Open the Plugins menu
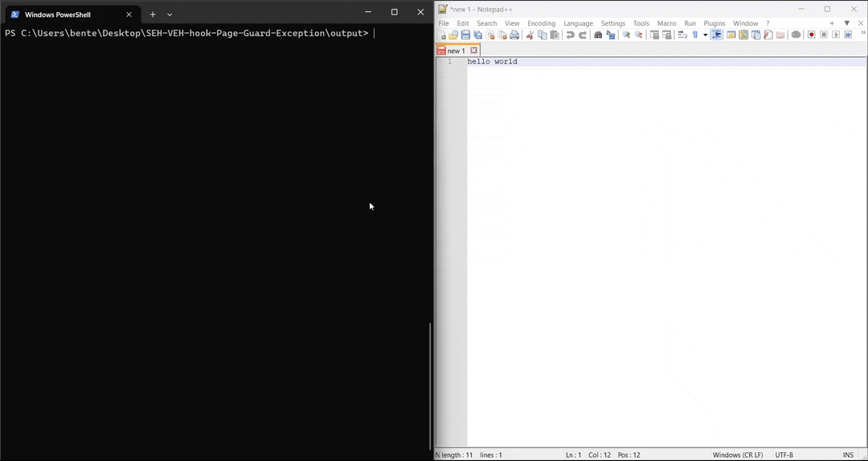This screenshot has width=868, height=461. 714,23
